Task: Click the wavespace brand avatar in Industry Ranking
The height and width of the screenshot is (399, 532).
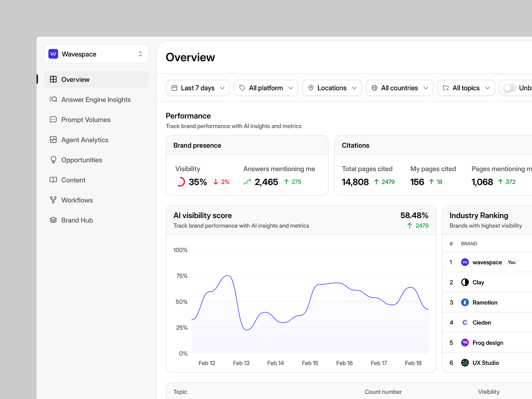Action: (465, 262)
